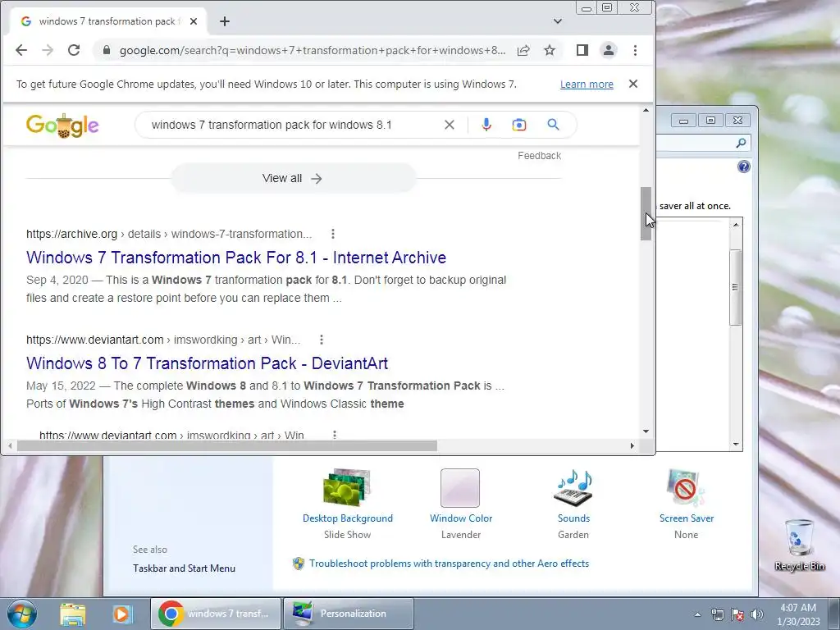
Task: Open archive.org result options menu
Action: coord(333,234)
